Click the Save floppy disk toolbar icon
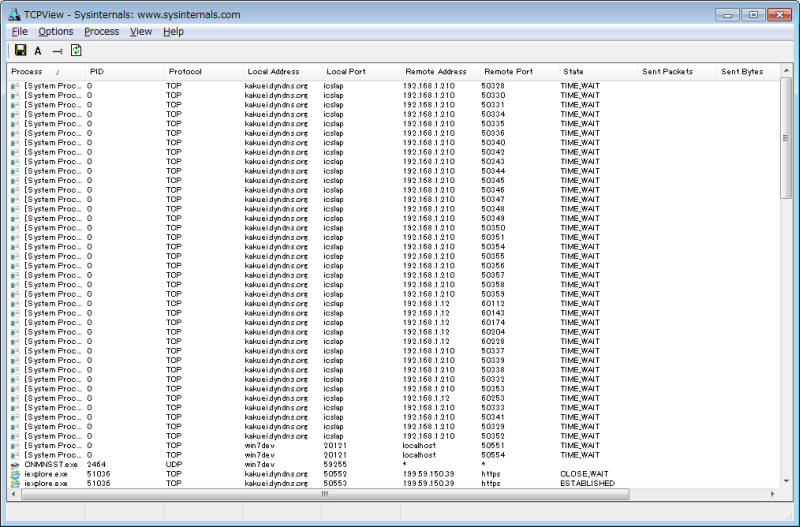The image size is (800, 527). [20, 50]
